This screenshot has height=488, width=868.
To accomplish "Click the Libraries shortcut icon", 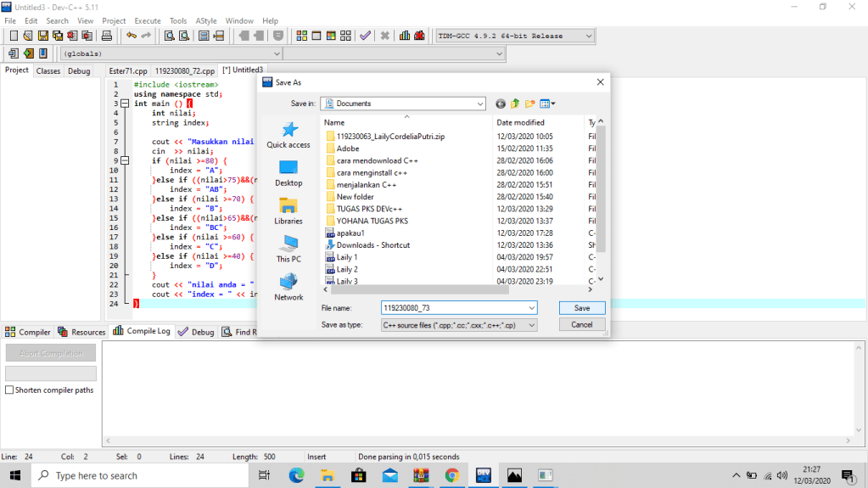I will (288, 210).
